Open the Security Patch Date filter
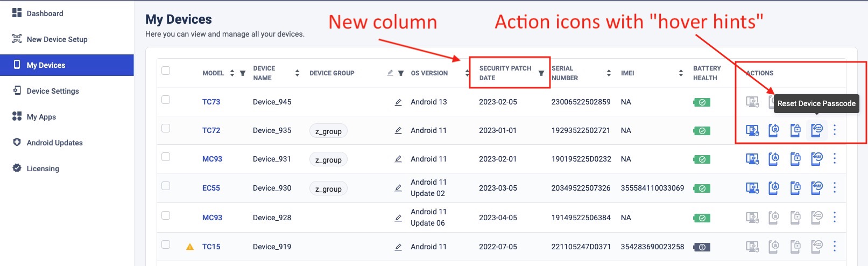868x266 pixels. click(x=541, y=73)
